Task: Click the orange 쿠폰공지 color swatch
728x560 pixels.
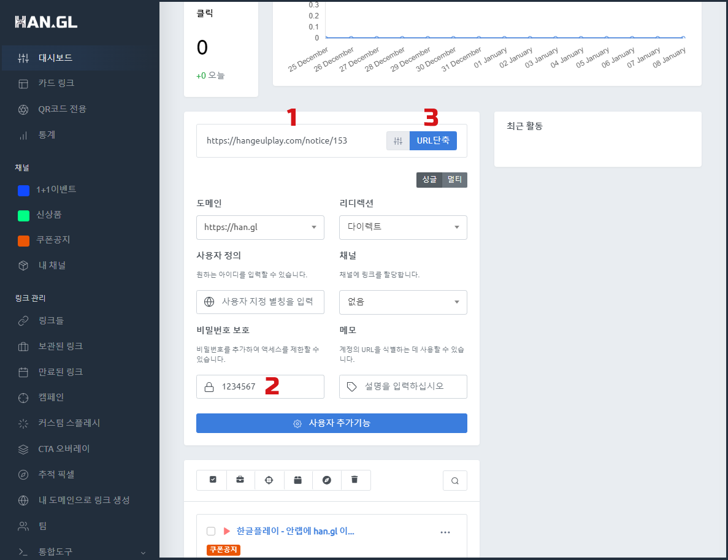Action: 23,240
